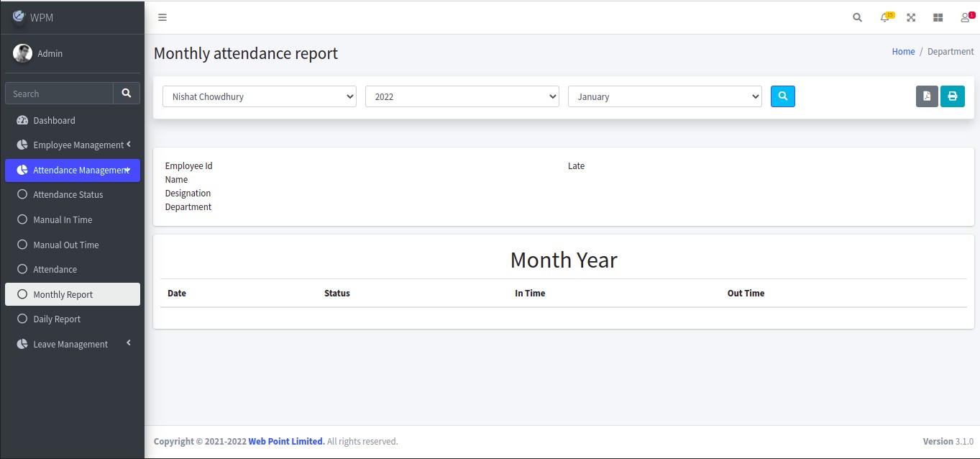Toggle fullscreen with the expand icon

pyautogui.click(x=911, y=17)
